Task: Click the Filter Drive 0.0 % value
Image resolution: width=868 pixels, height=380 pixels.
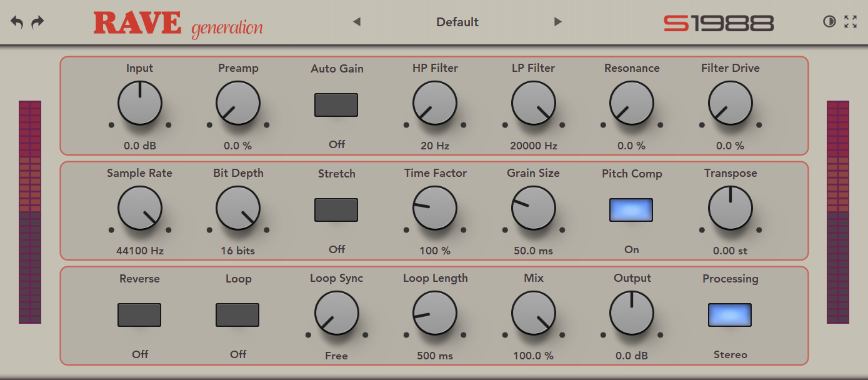Action: [730, 146]
